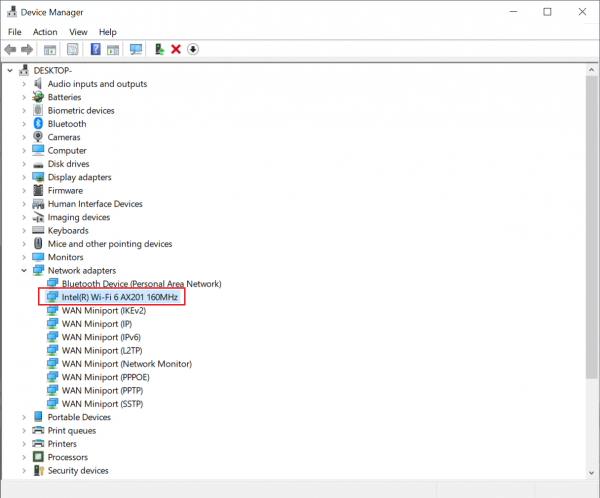This screenshot has height=498, width=600.
Task: Click the scrollbar down arrow
Action: pos(592,473)
